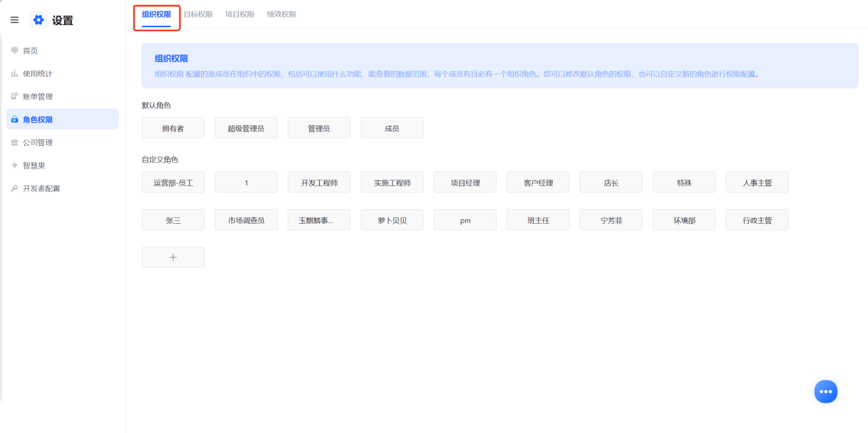Click the 智慧果 sparkle icon
Viewport: 868px width, 433px height.
point(15,165)
